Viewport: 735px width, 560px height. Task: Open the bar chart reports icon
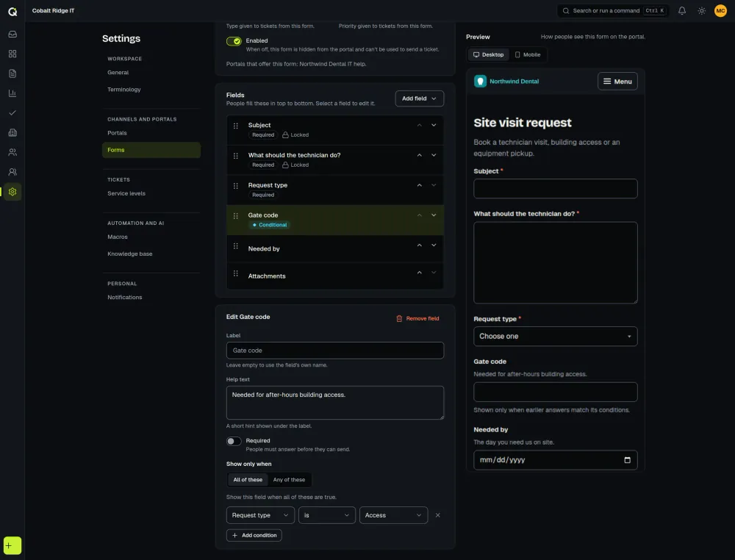12,93
